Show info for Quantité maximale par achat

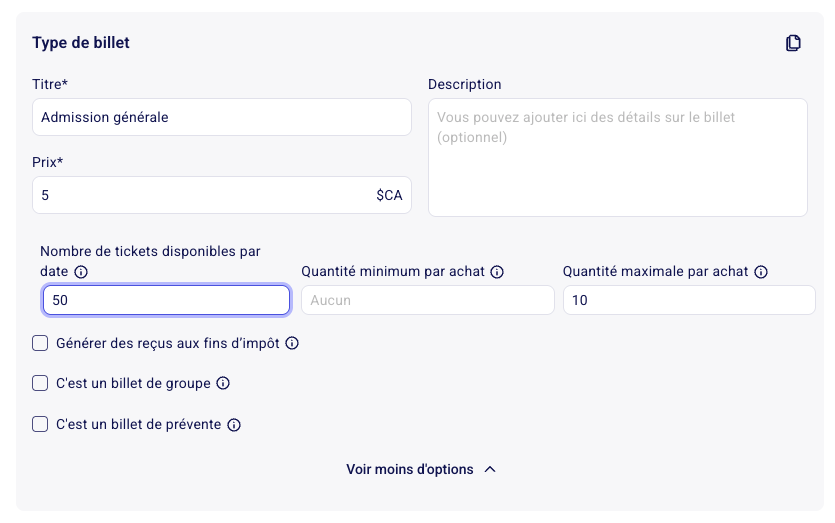[x=761, y=272]
